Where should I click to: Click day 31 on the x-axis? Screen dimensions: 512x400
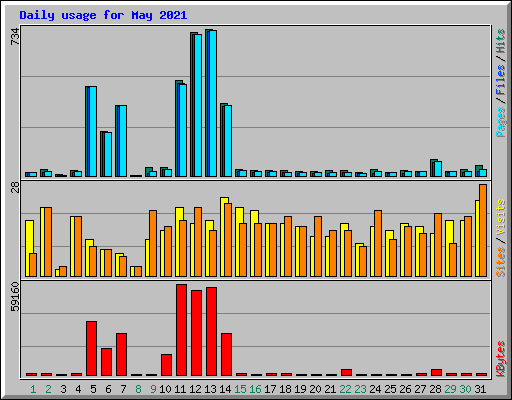pyautogui.click(x=480, y=389)
